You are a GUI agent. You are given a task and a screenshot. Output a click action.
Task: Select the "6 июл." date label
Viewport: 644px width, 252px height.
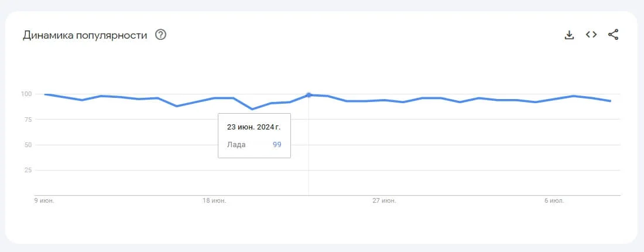553,201
